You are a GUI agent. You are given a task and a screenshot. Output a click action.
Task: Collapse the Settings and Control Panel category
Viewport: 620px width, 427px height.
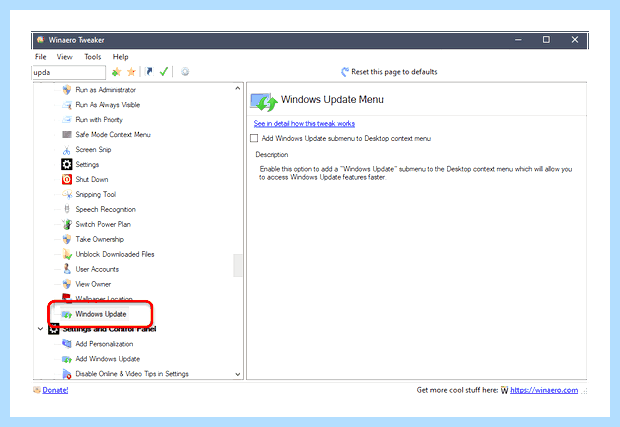pyautogui.click(x=40, y=329)
